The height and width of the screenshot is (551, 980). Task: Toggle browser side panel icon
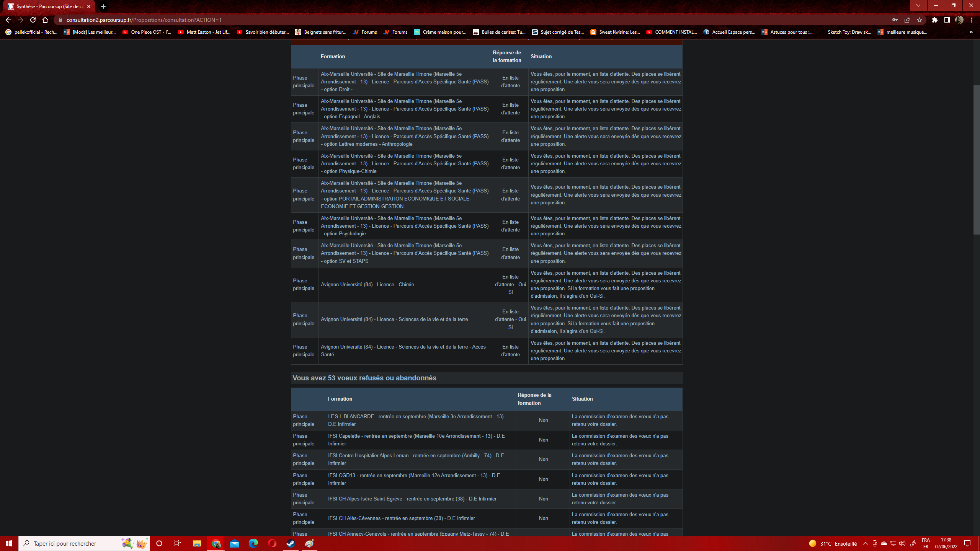pyautogui.click(x=947, y=20)
